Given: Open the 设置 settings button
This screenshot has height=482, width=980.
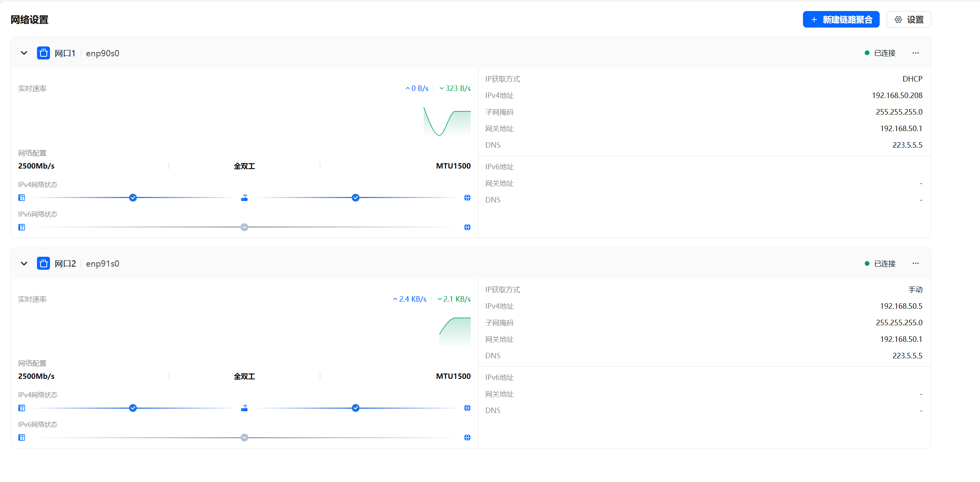Looking at the screenshot, I should [908, 19].
